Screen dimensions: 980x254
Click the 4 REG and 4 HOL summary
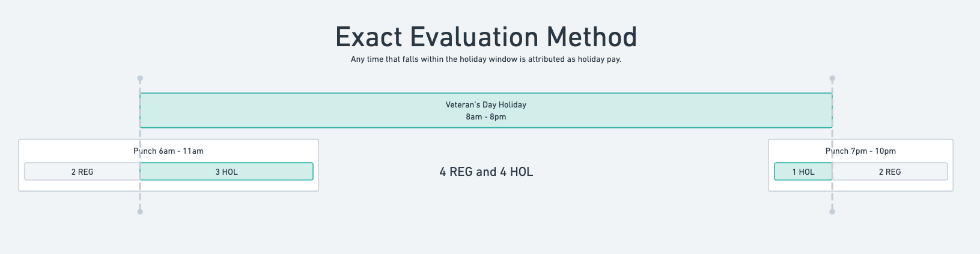click(486, 172)
